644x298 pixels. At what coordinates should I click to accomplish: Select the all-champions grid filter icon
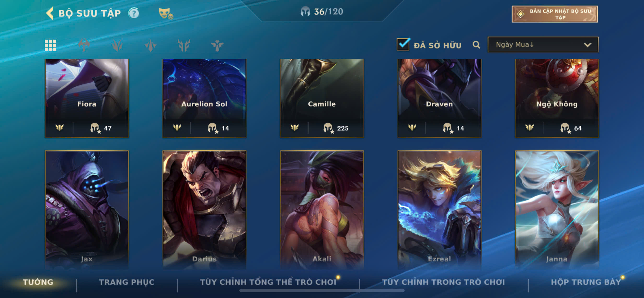[x=51, y=45]
